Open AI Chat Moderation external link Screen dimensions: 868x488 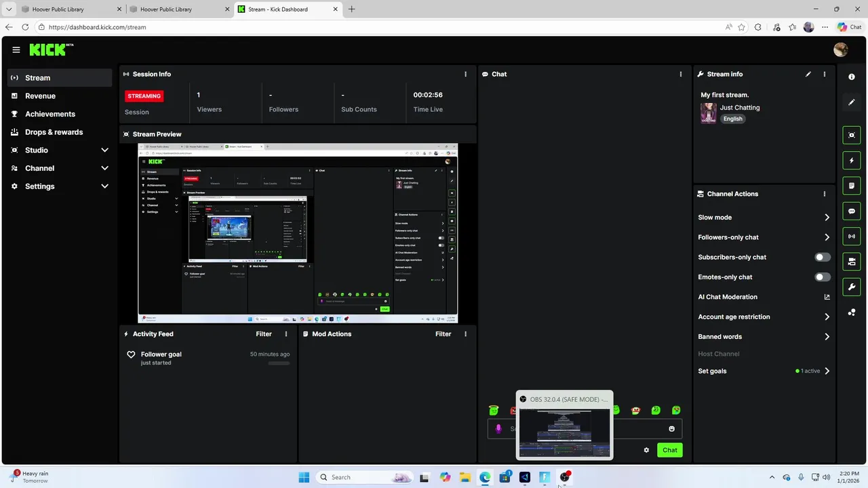coord(827,297)
